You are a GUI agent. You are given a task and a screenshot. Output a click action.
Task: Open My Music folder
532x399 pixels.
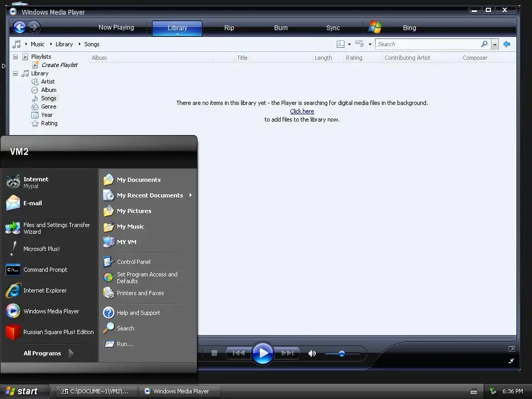coord(148,227)
